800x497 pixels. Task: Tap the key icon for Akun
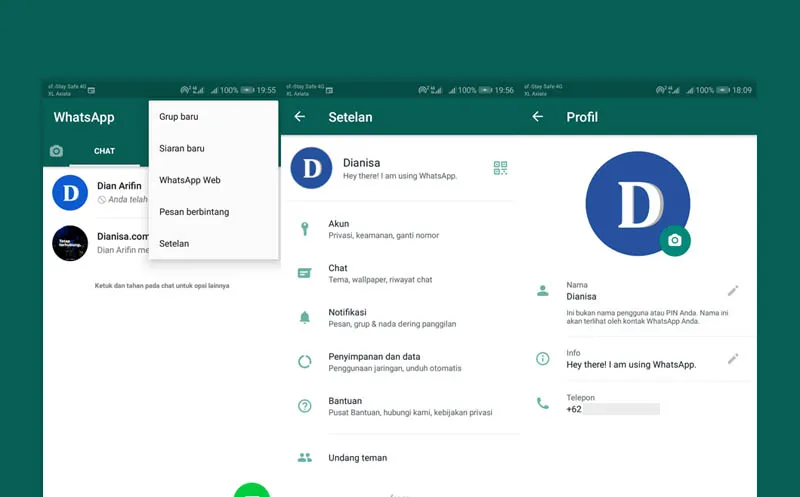305,229
